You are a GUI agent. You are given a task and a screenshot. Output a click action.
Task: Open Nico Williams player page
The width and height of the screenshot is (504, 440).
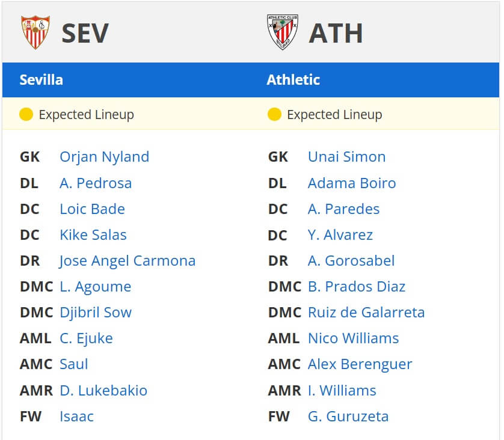353,338
